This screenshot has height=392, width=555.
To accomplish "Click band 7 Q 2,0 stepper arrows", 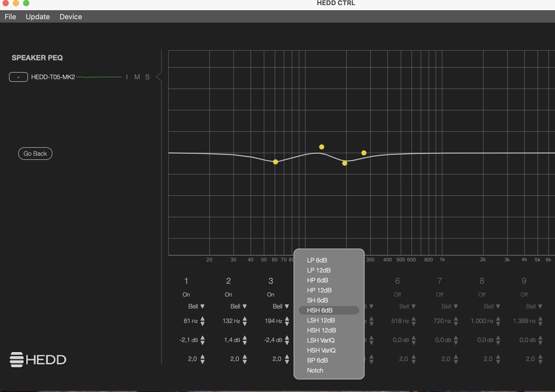I will tap(456, 359).
